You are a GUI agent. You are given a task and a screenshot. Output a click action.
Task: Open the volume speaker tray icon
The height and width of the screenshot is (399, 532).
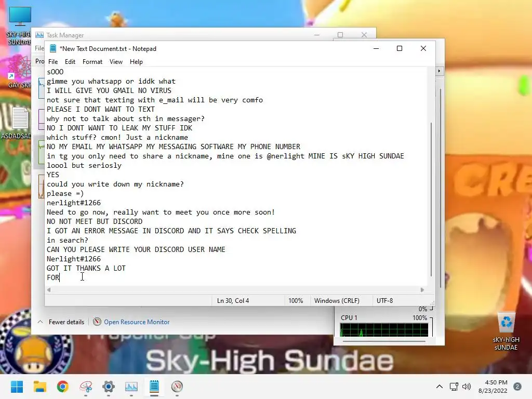(467, 387)
